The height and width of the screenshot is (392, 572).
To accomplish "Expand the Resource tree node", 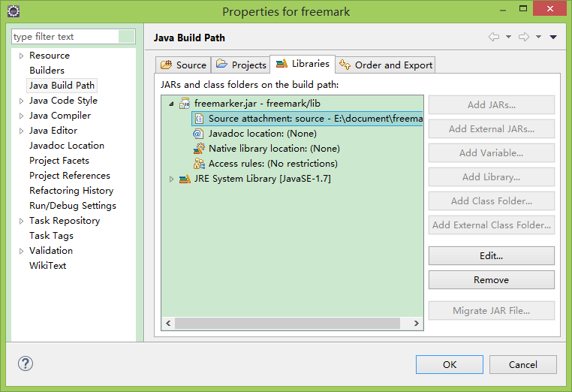I will 21,56.
